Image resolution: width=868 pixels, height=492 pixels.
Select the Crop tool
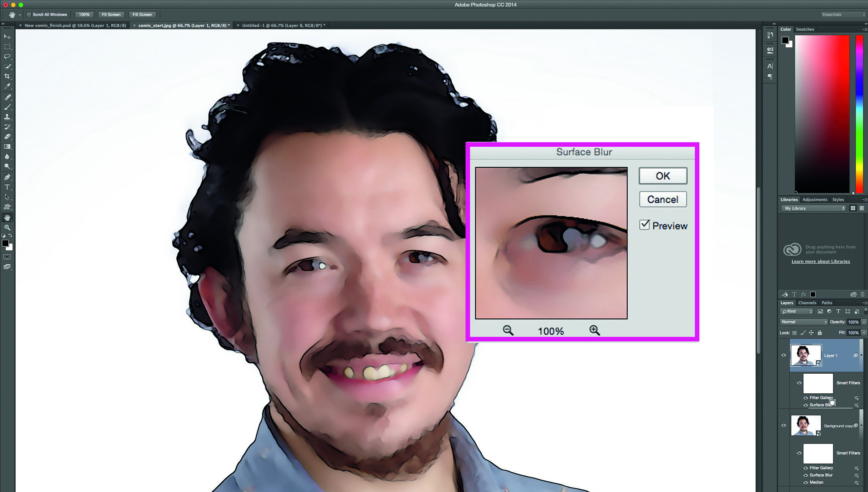(x=7, y=76)
